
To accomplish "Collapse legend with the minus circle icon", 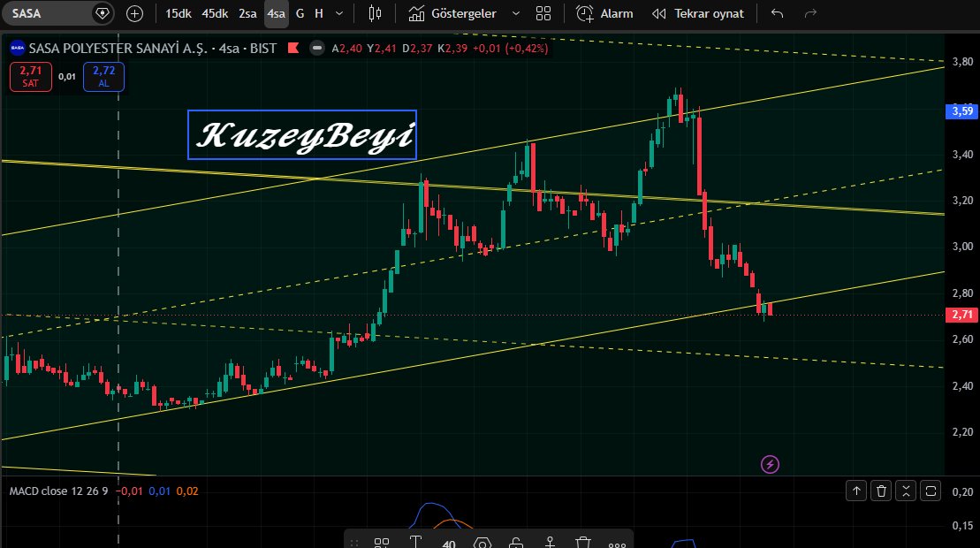I will (317, 48).
